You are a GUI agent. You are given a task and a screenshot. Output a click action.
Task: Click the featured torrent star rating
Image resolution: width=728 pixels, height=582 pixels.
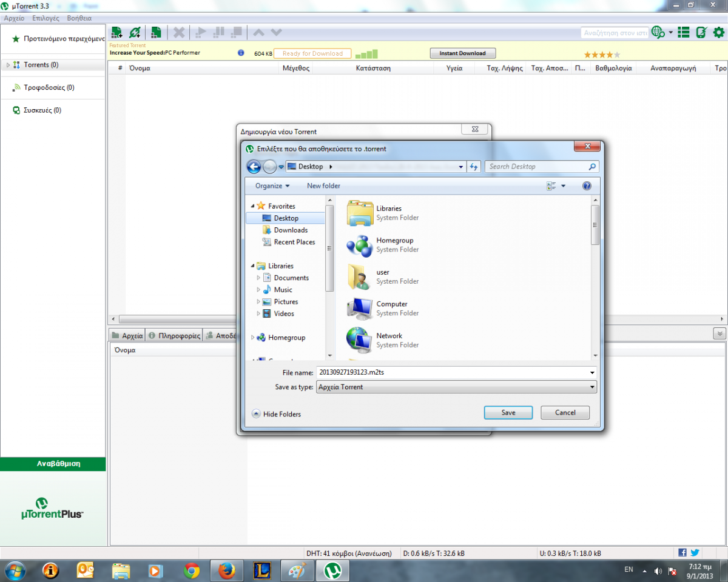pyautogui.click(x=602, y=55)
